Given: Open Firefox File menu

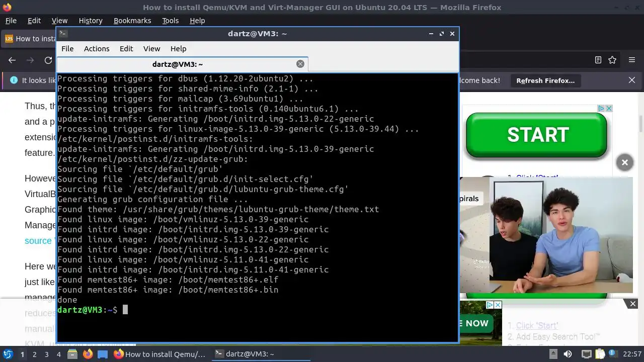Looking at the screenshot, I should pyautogui.click(x=11, y=21).
